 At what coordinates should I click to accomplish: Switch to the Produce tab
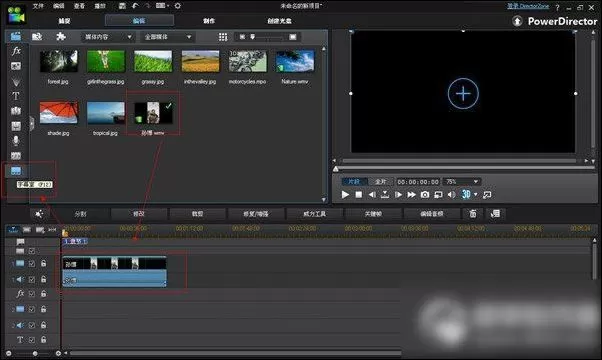tap(209, 21)
